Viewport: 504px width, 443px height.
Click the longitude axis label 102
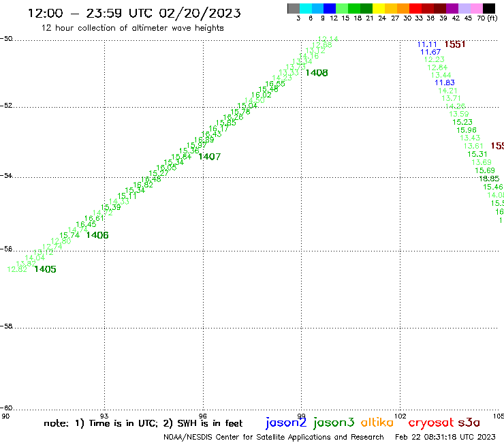click(x=400, y=416)
